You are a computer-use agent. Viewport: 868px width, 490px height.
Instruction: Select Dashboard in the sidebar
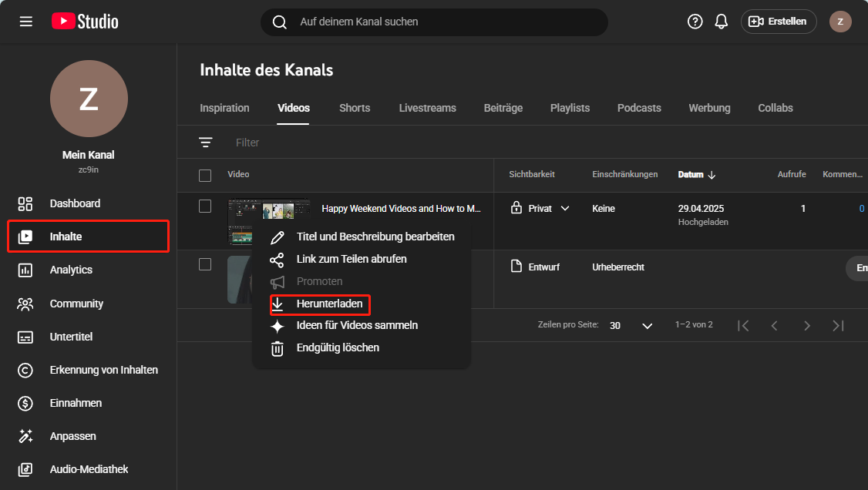75,203
